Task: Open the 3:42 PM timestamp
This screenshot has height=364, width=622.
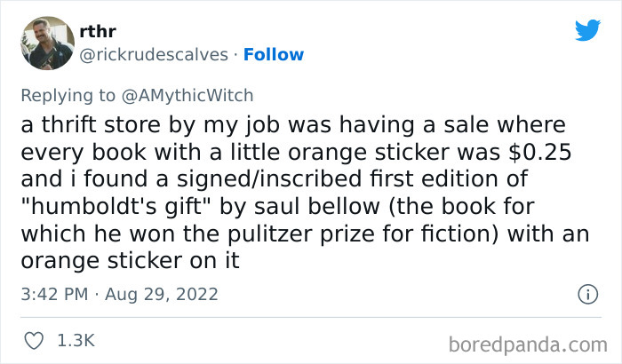Action: 55,293
